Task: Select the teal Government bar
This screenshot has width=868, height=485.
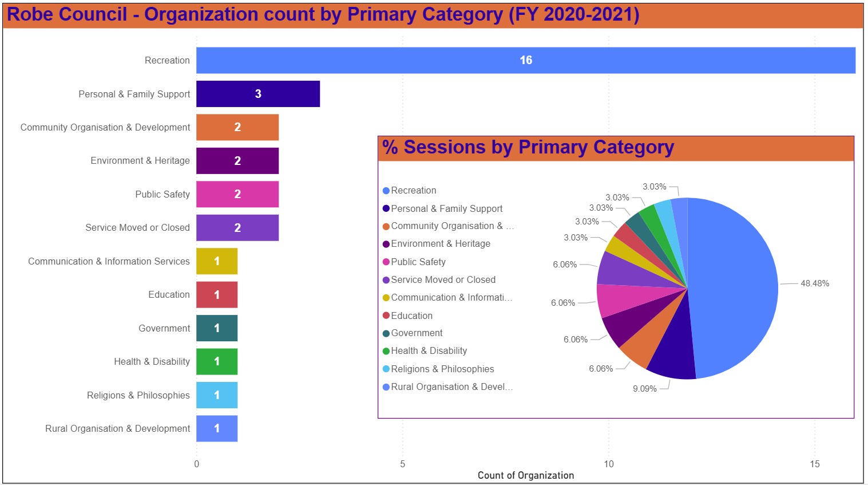Action: (x=216, y=328)
